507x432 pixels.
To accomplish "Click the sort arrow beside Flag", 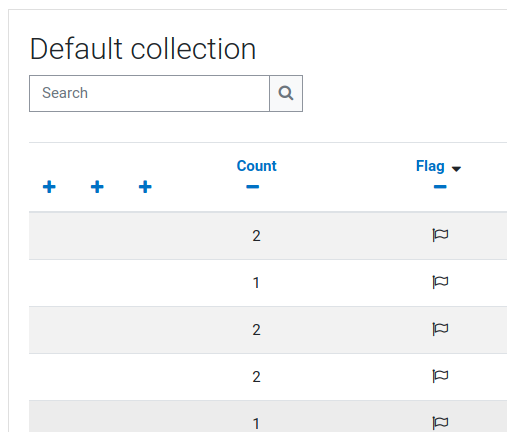I will point(456,169).
